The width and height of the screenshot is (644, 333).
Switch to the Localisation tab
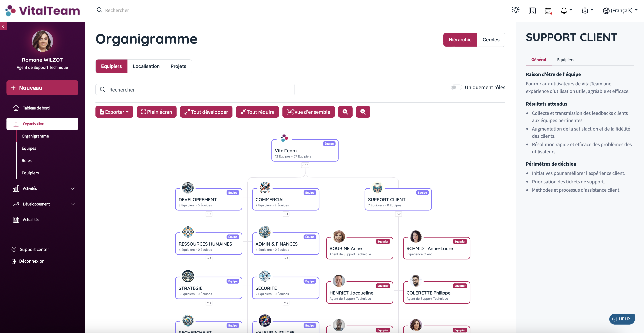click(146, 66)
